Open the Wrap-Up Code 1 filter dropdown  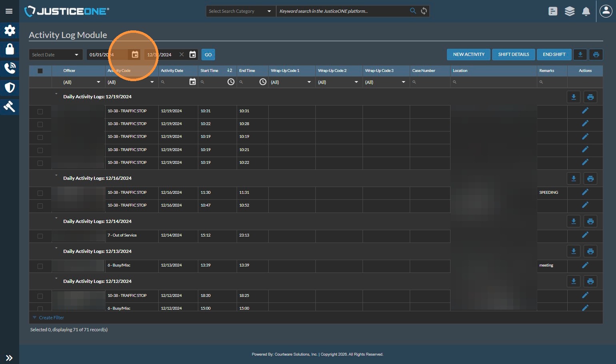click(x=291, y=82)
